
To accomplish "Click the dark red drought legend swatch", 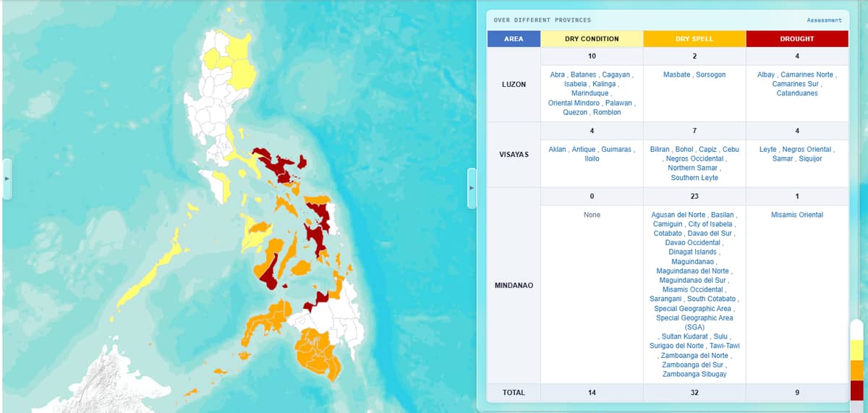I will 856,390.
